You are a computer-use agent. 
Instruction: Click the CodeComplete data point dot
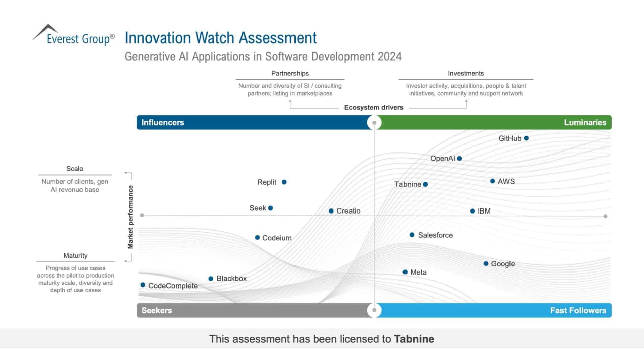[x=143, y=285]
